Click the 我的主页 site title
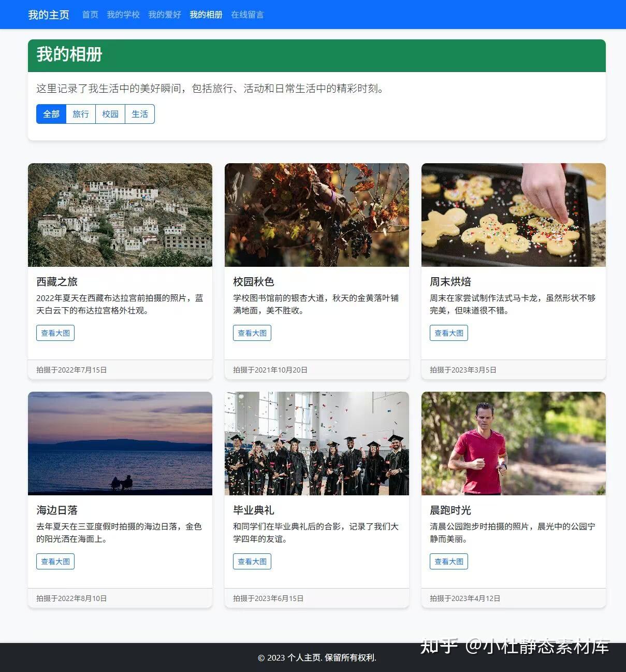Screen dimensions: 626x672 49,14
